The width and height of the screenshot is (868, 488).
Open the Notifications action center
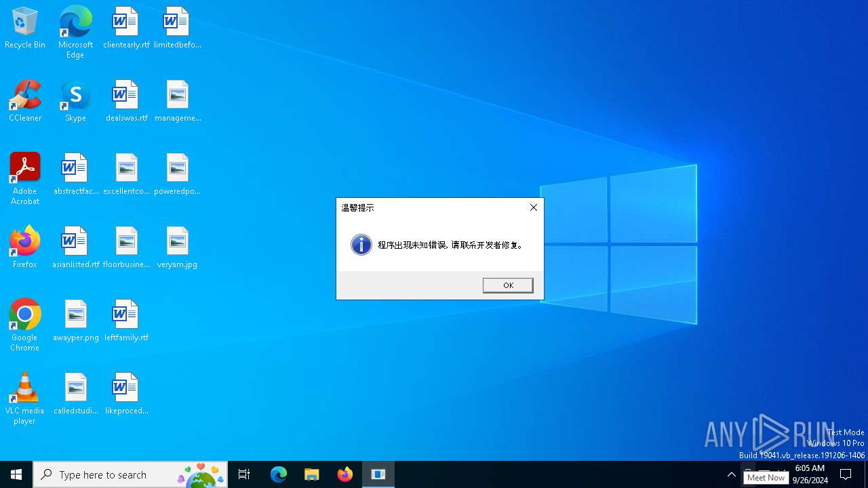846,474
